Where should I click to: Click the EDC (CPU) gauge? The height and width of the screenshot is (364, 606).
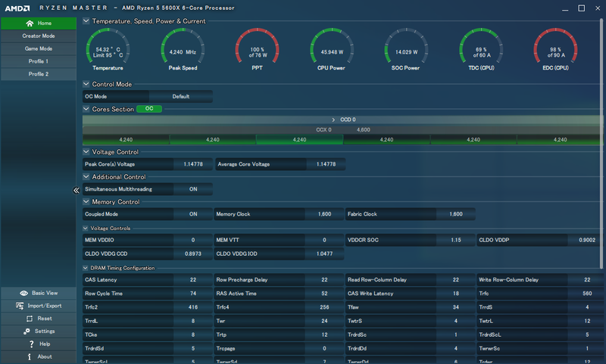(556, 49)
